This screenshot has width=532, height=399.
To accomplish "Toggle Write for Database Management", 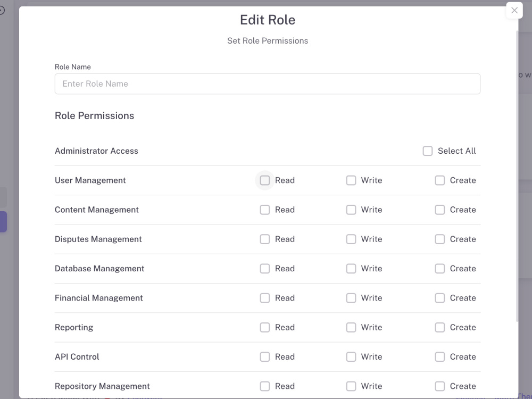I will [351, 269].
